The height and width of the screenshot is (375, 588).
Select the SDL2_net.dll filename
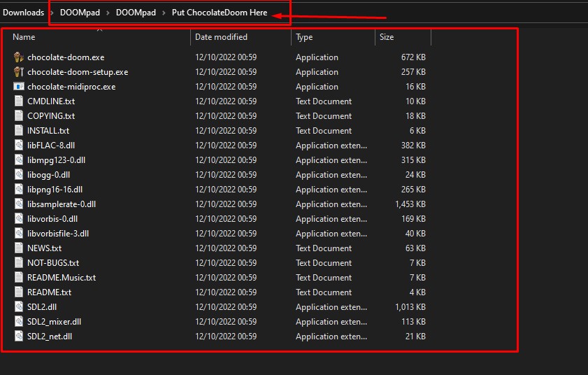[x=50, y=337]
